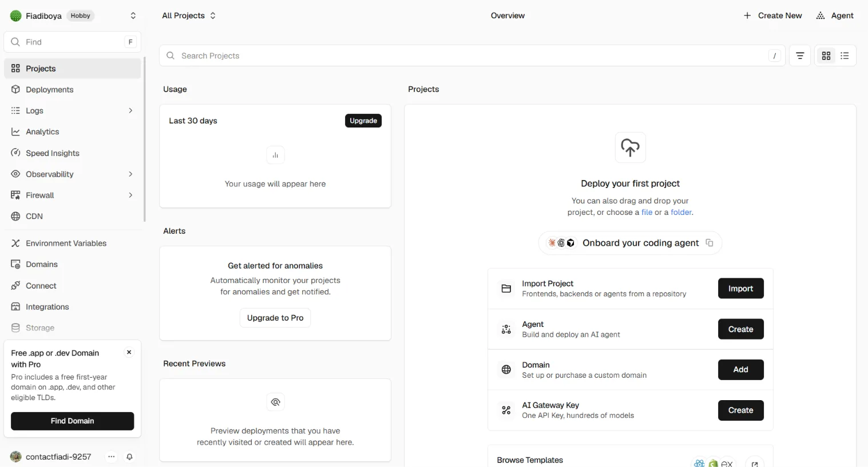
Task: Click the Upgrade button in Usage card
Action: [363, 121]
